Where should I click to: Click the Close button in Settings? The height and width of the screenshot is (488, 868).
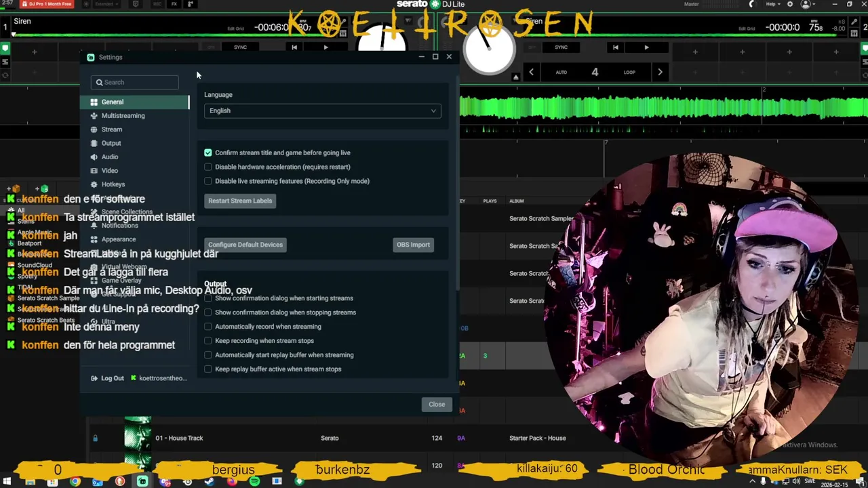coord(437,405)
